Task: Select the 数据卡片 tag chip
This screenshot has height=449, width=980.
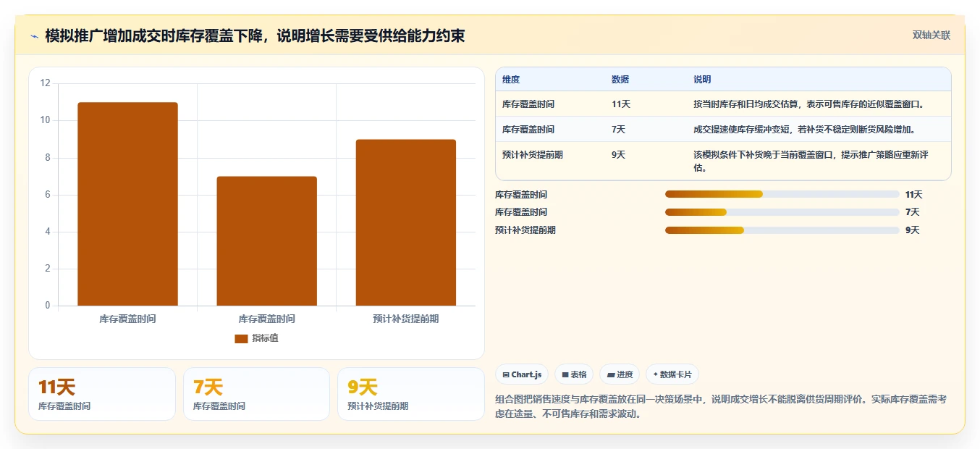Action: point(672,374)
